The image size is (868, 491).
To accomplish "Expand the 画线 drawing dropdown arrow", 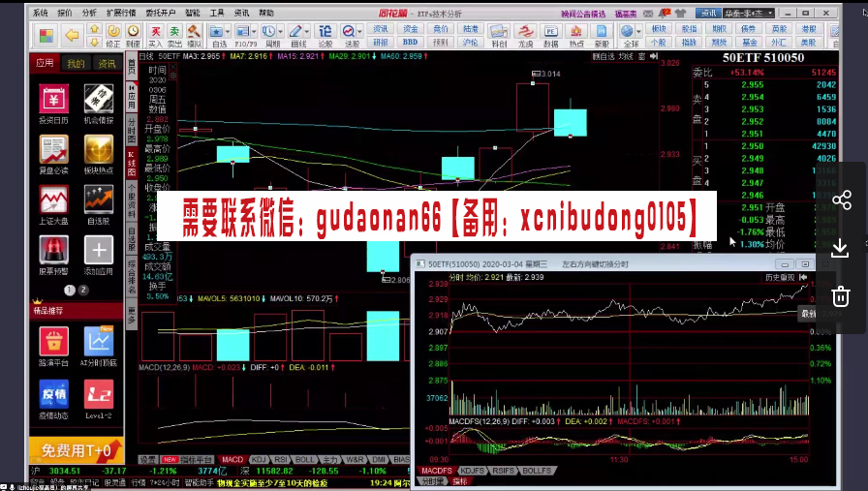I will click(307, 32).
